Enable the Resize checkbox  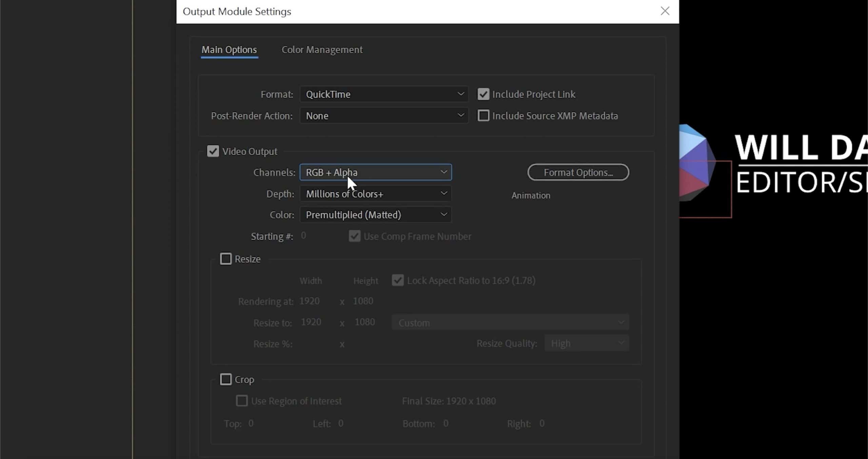(x=225, y=259)
